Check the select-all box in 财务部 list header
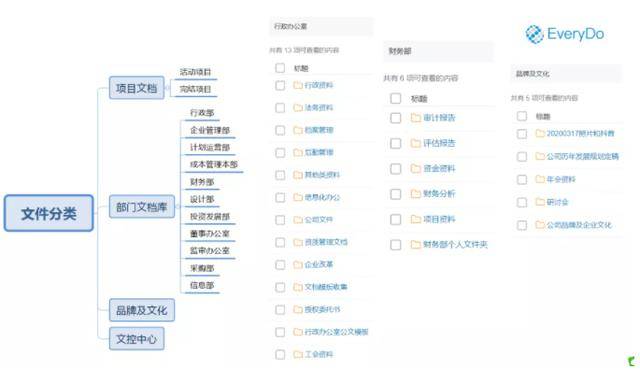Image resolution: width=640 pixels, height=370 pixels. (396, 98)
